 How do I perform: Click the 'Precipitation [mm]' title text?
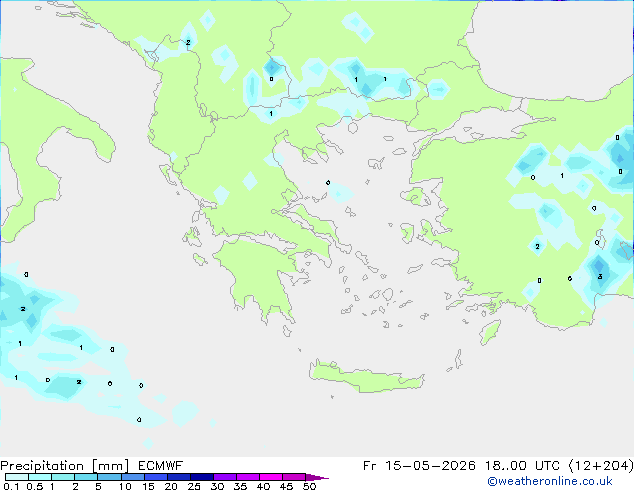(x=65, y=466)
